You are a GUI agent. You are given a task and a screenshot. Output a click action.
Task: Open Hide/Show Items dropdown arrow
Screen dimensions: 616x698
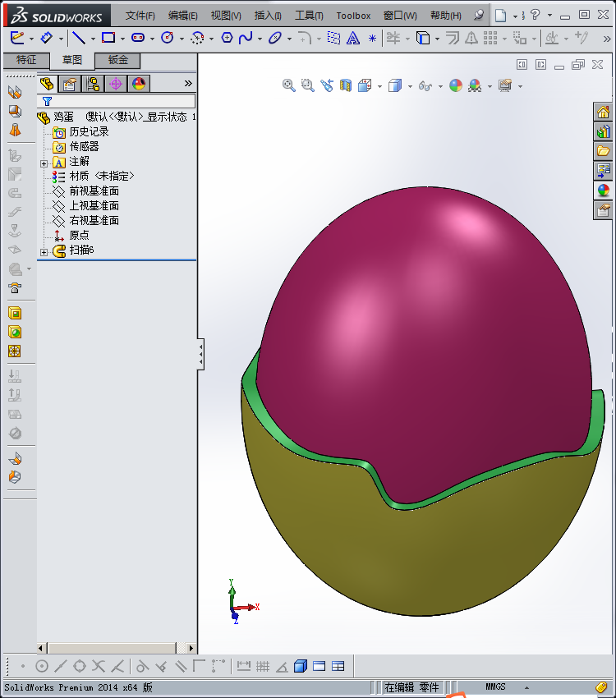tap(440, 86)
